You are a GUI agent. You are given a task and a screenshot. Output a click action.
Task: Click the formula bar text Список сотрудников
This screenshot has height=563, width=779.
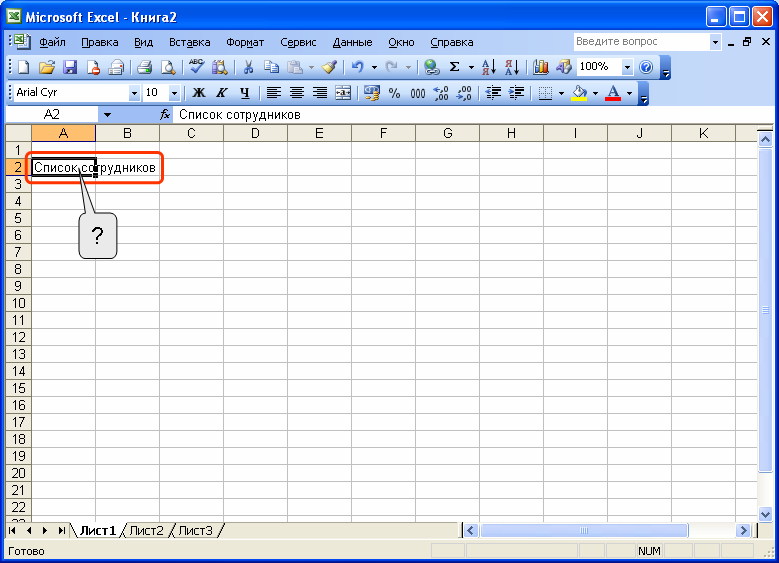tap(239, 115)
